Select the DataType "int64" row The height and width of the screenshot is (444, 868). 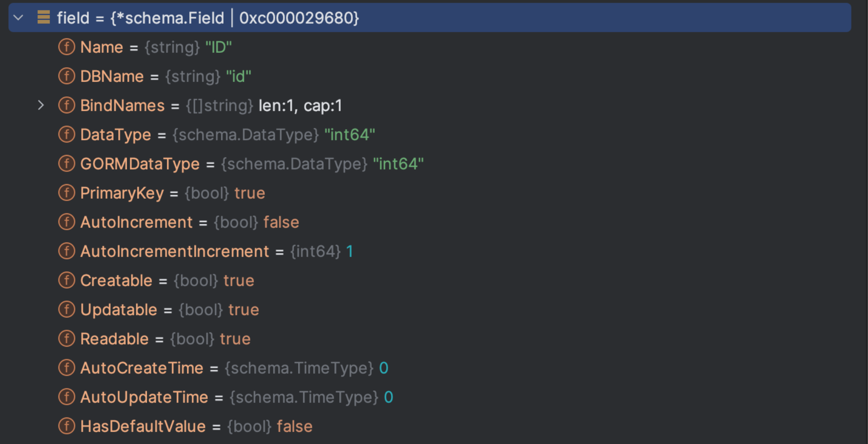pyautogui.click(x=227, y=135)
